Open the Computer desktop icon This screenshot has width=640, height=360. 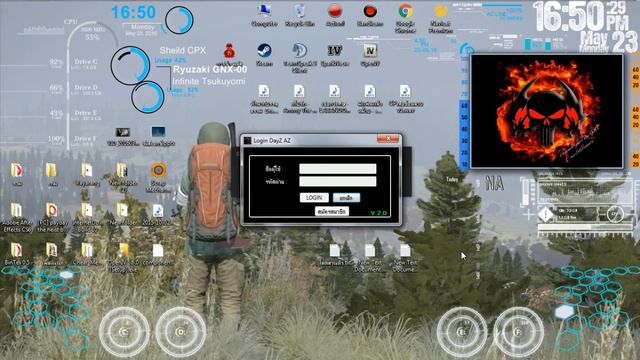264,16
